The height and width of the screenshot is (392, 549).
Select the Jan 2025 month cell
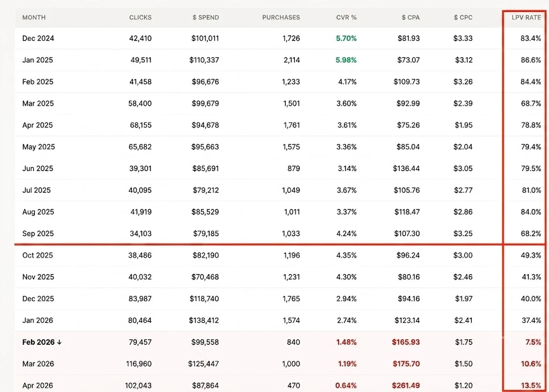point(38,60)
